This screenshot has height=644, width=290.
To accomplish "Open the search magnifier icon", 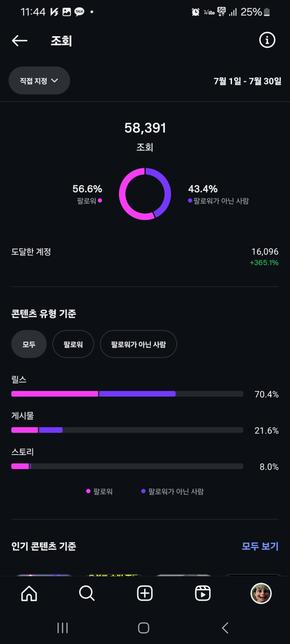I will point(87,593).
